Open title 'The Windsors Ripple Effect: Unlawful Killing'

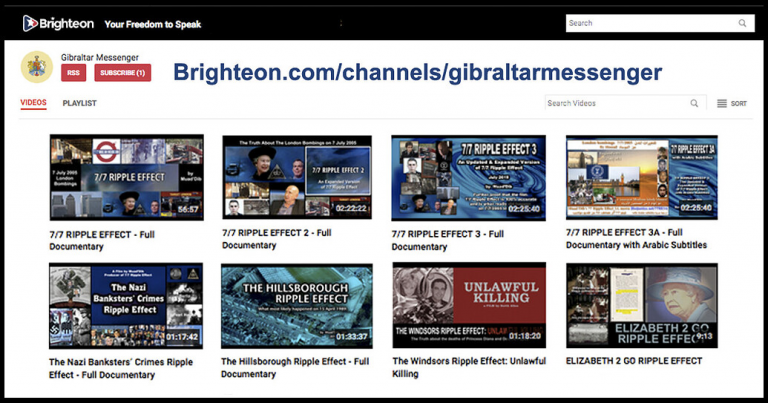469,367
